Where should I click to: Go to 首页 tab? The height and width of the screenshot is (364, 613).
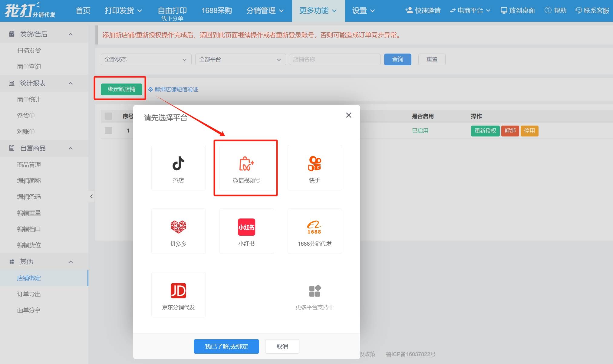coord(83,11)
